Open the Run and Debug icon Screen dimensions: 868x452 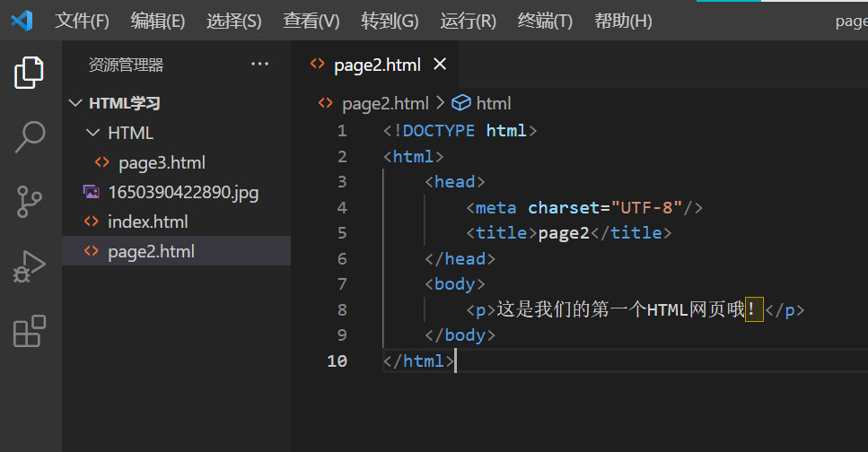click(x=30, y=266)
